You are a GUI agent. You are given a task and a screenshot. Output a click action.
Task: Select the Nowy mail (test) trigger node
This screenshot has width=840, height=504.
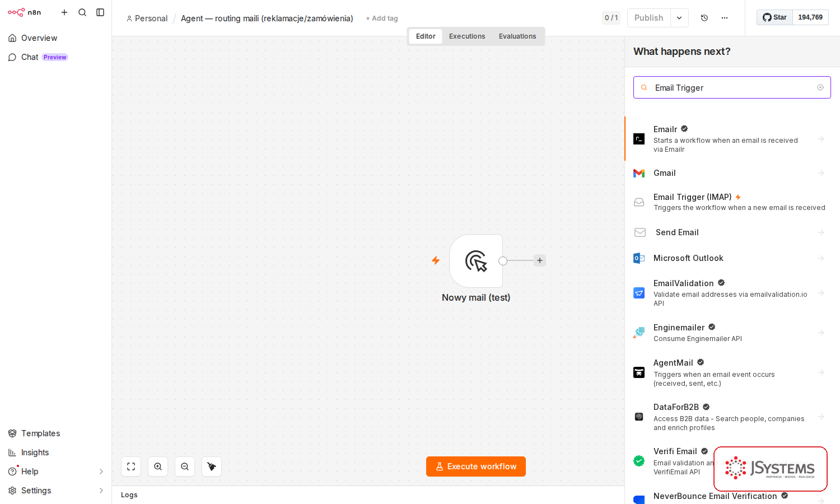point(476,261)
